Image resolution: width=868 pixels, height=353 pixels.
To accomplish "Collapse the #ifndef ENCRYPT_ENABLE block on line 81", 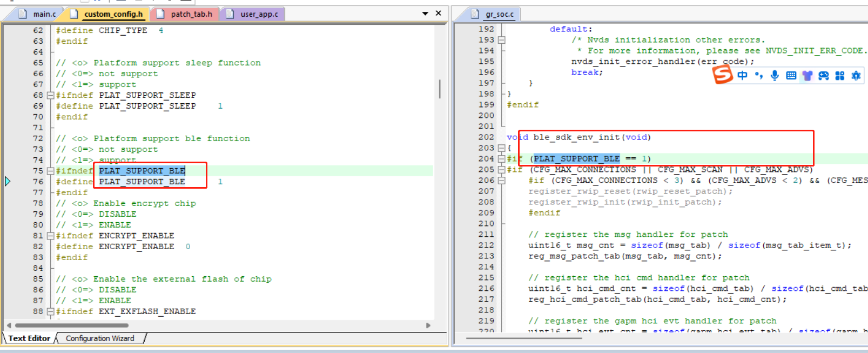I will click(50, 236).
